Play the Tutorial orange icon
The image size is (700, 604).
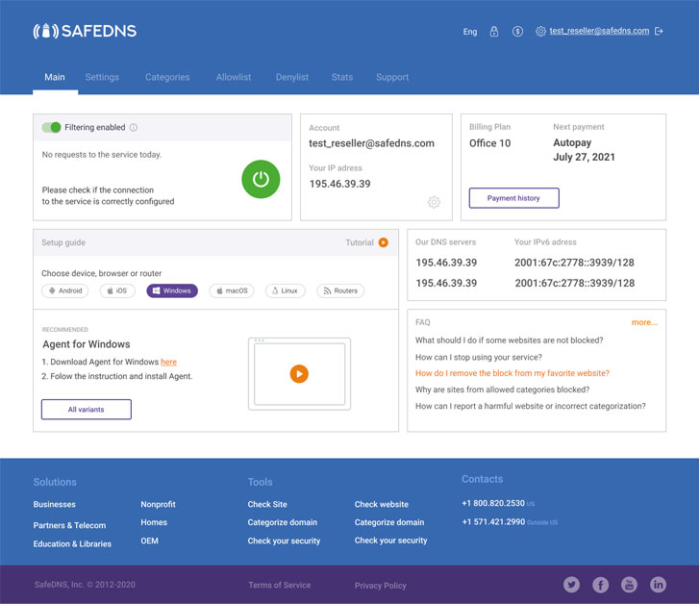click(x=383, y=242)
